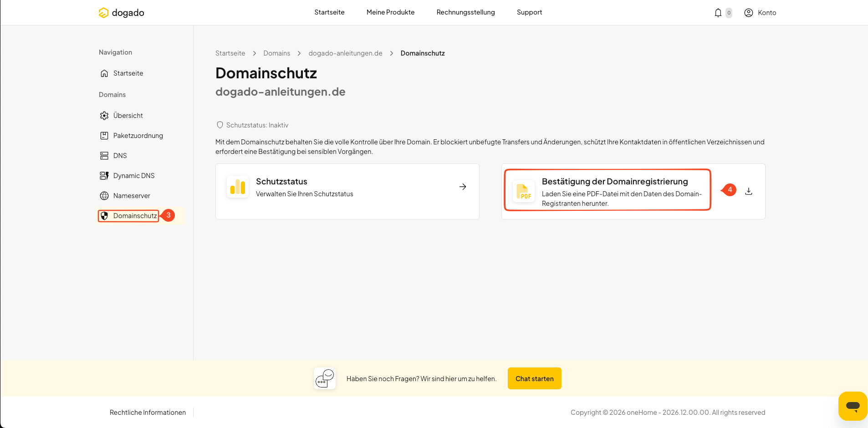Open Meine Produkte menu

pyautogui.click(x=390, y=12)
